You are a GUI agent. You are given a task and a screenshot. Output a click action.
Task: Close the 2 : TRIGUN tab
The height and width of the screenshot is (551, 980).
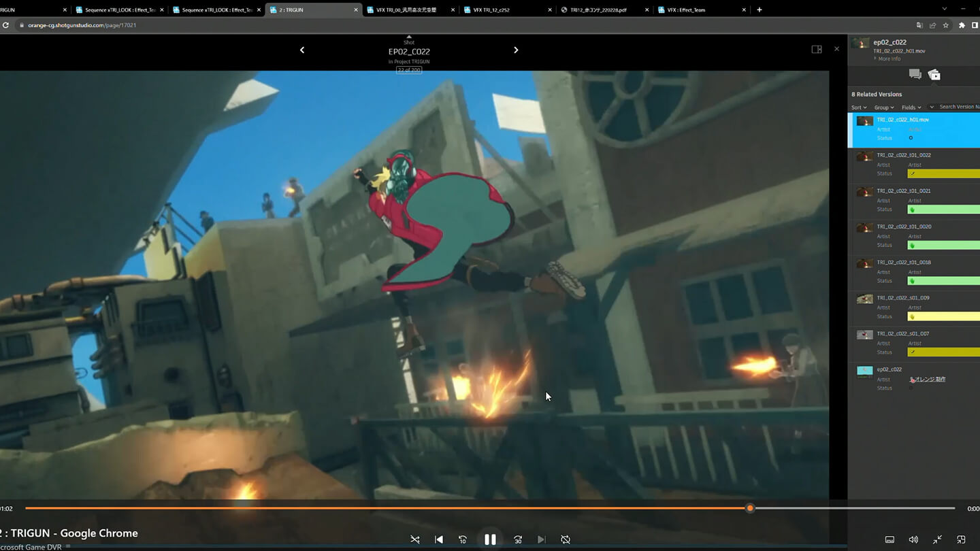[356, 10]
